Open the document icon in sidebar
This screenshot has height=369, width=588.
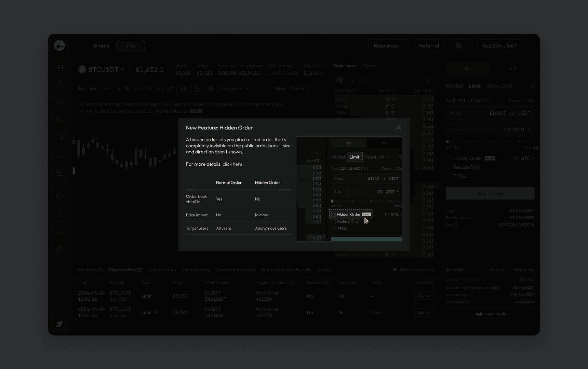[x=59, y=214]
